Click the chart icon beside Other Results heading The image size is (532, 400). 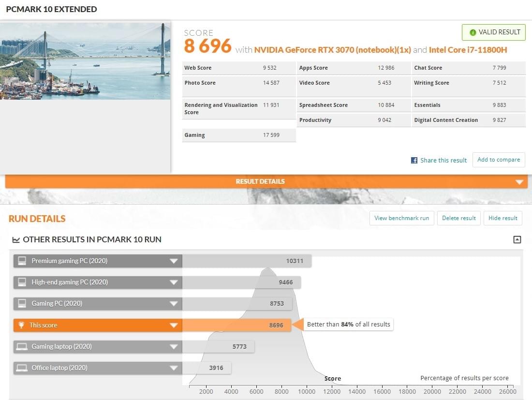click(x=16, y=239)
